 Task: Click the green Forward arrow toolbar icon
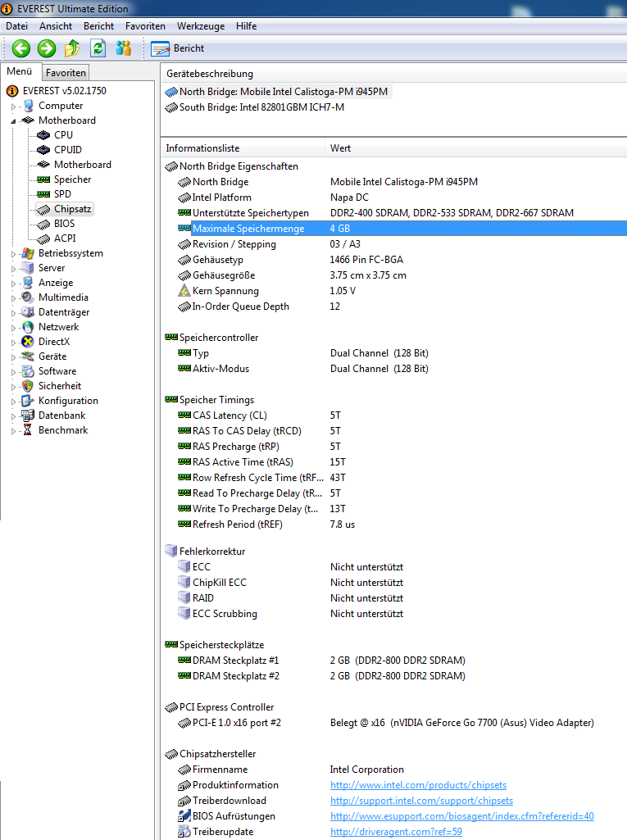[x=47, y=48]
